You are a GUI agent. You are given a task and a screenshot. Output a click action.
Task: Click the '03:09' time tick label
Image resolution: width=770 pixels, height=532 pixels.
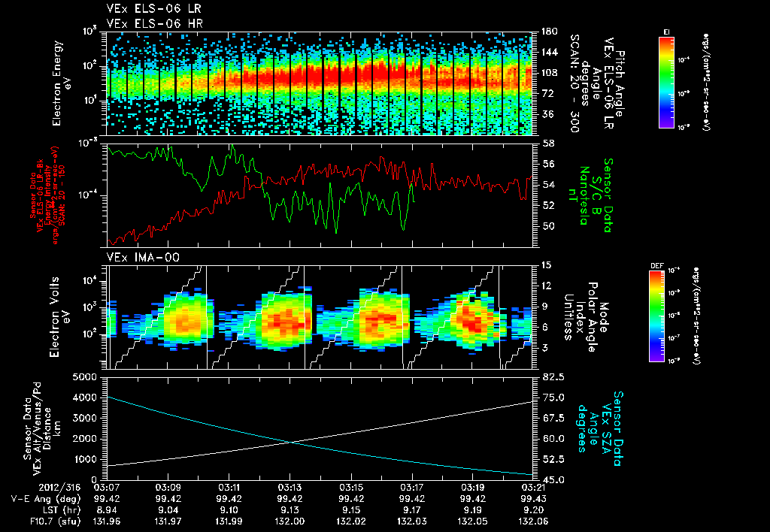[168, 488]
